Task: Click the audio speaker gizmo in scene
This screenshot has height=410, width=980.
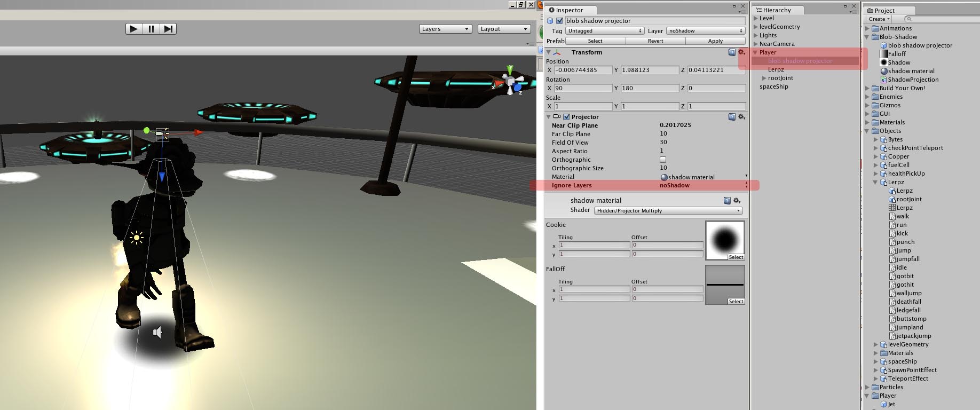Action: (158, 332)
